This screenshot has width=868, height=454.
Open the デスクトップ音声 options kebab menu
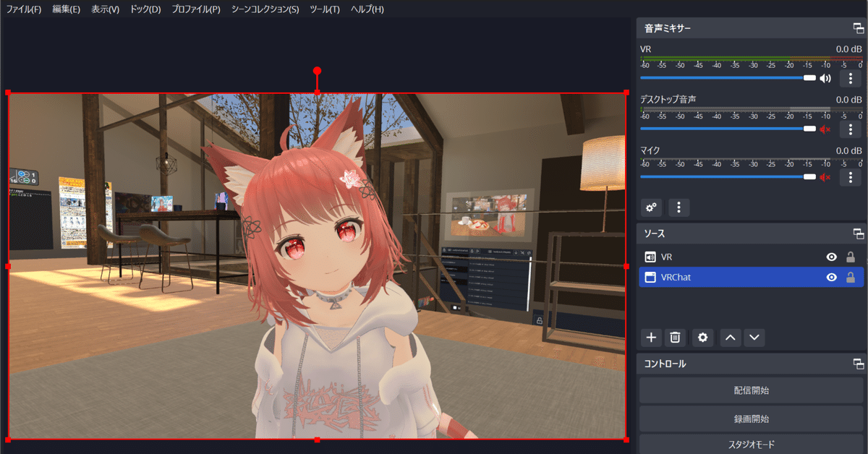850,129
